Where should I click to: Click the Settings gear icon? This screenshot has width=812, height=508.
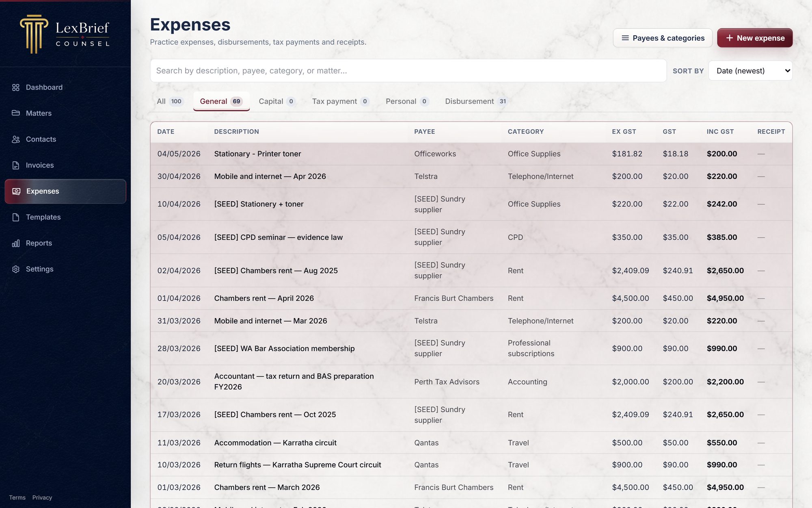pyautogui.click(x=16, y=269)
